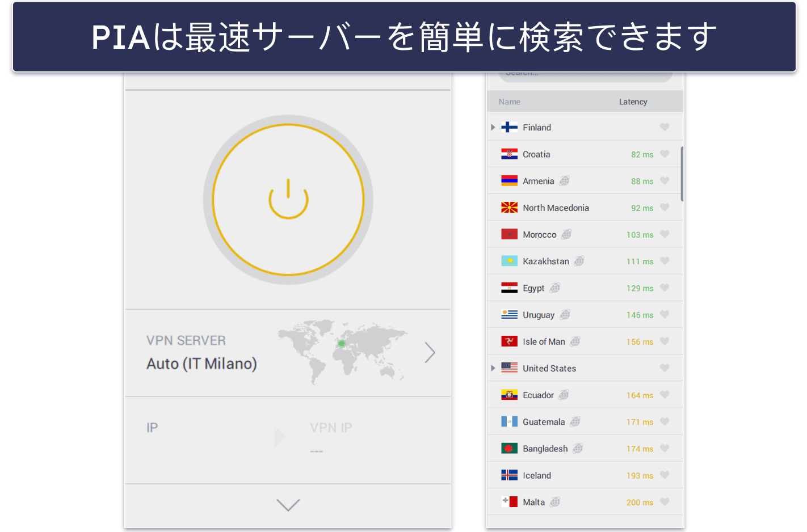Favorite Malta heart icon
Image resolution: width=807 pixels, height=532 pixels.
coord(665,501)
